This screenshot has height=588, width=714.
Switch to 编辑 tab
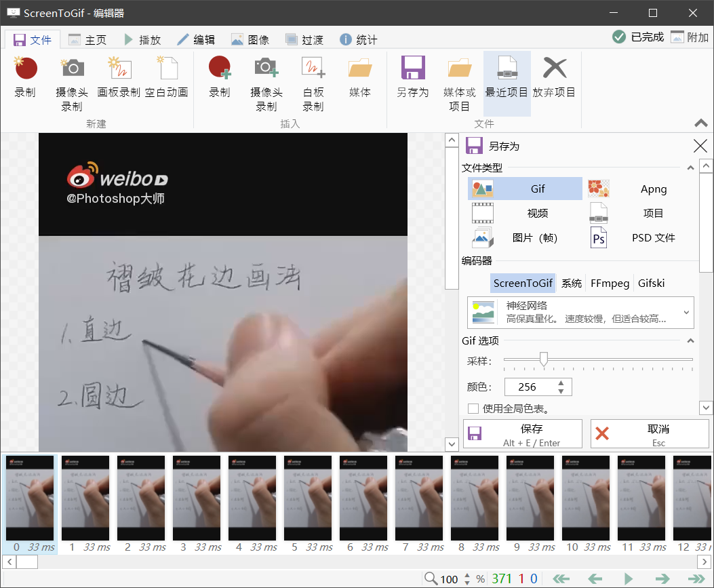coord(196,40)
